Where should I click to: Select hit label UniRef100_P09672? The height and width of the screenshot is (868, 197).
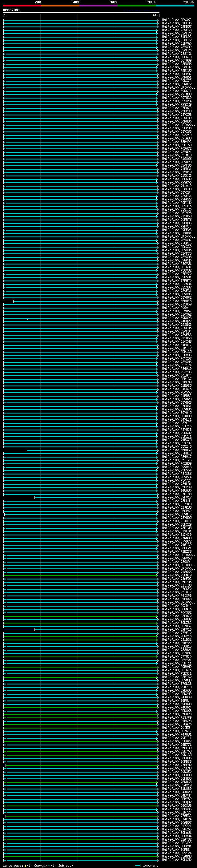pos(176,149)
